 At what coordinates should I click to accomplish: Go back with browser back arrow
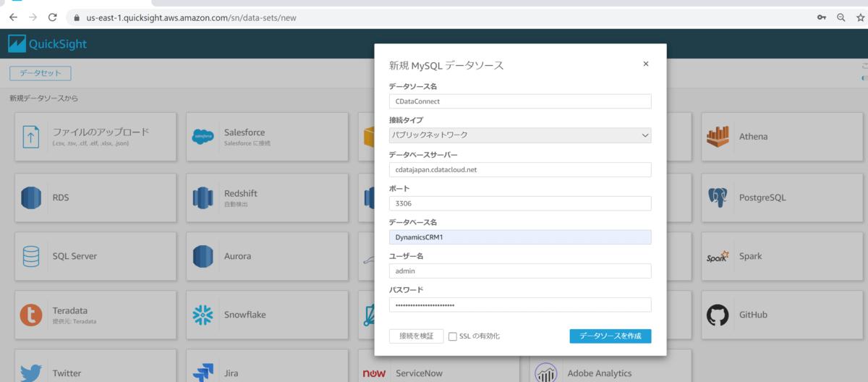click(13, 17)
